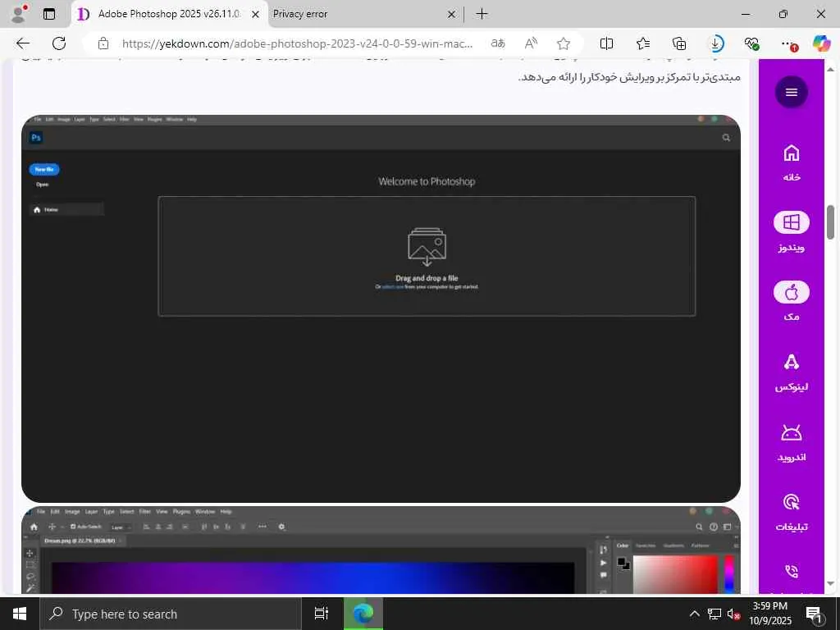Go to خانه home in sidebar
This screenshot has height=630, width=840.
[x=792, y=163]
